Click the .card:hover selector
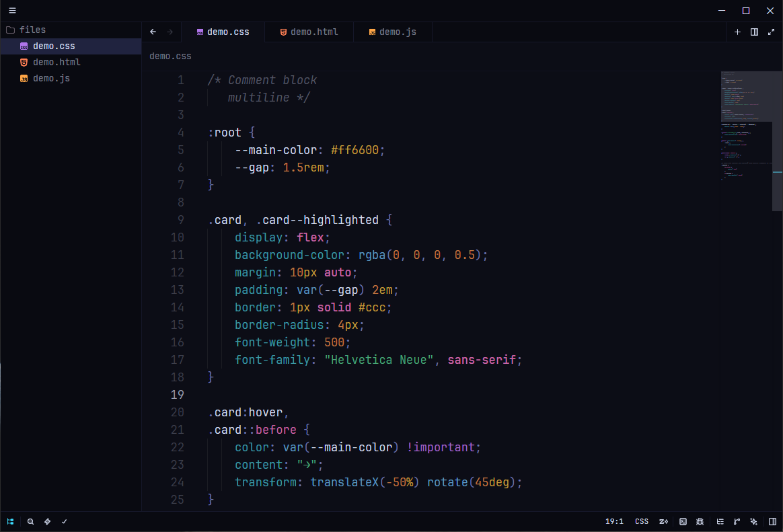 (245, 412)
